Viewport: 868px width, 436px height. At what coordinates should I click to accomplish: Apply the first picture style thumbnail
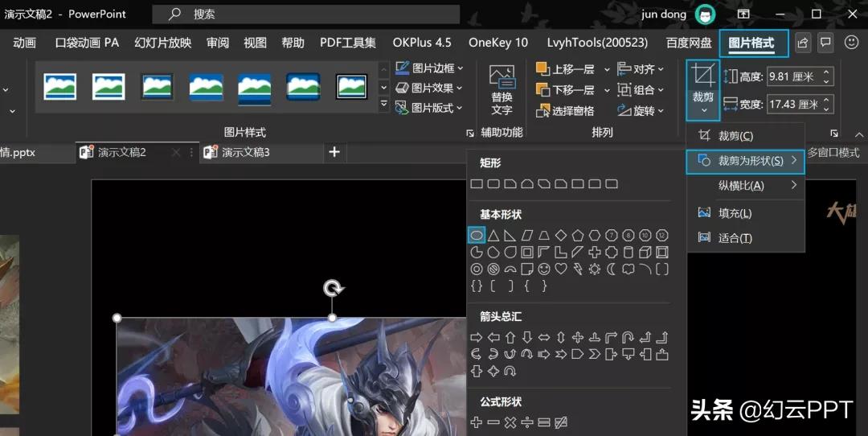click(59, 87)
